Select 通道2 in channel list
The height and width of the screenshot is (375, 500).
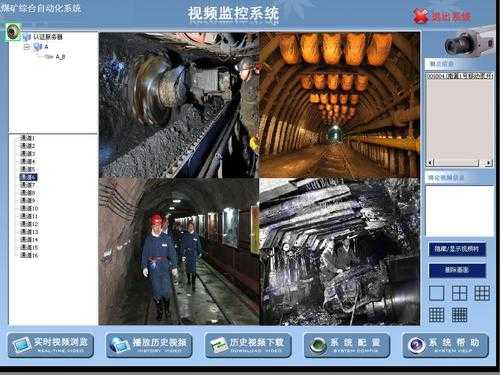pos(28,146)
